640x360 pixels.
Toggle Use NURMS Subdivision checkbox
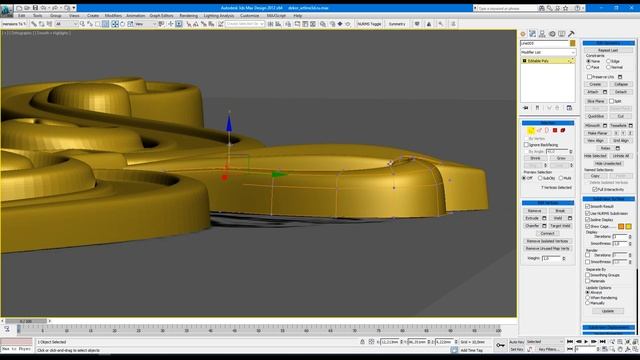coord(588,213)
